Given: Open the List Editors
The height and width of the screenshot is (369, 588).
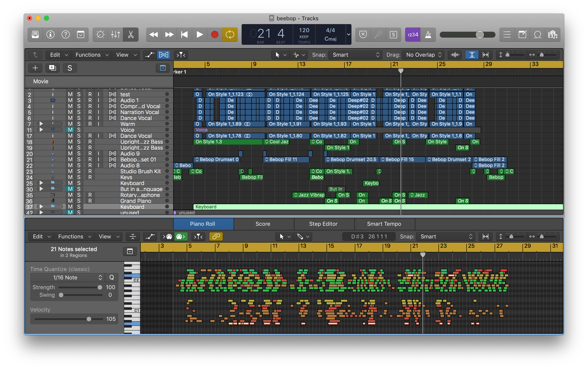Looking at the screenshot, I should (x=507, y=34).
